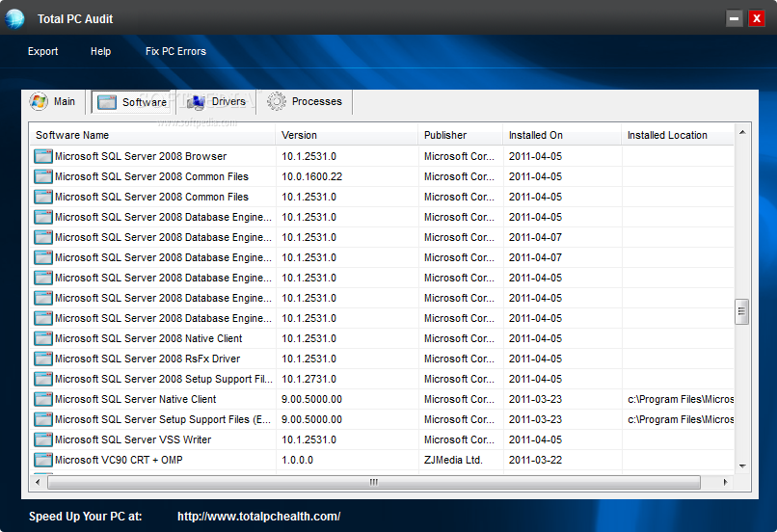Select Microsoft SQL Server VSS Writer row
Screen dimensions: 777x532
(x=381, y=439)
